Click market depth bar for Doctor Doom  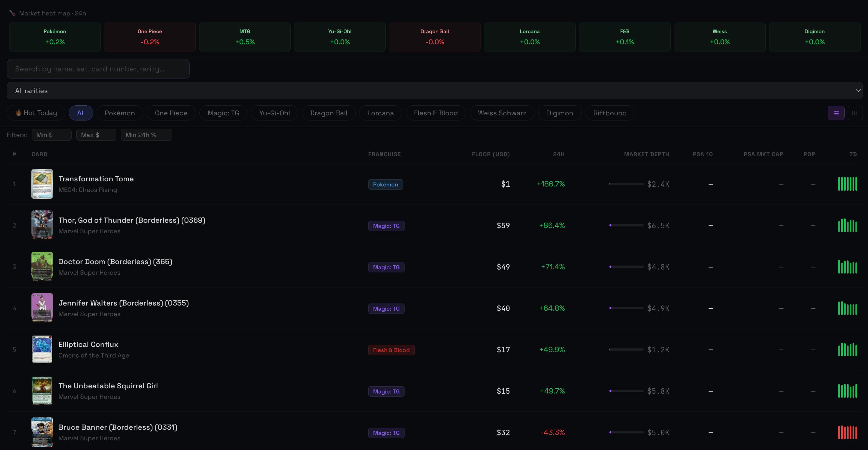pyautogui.click(x=626, y=267)
